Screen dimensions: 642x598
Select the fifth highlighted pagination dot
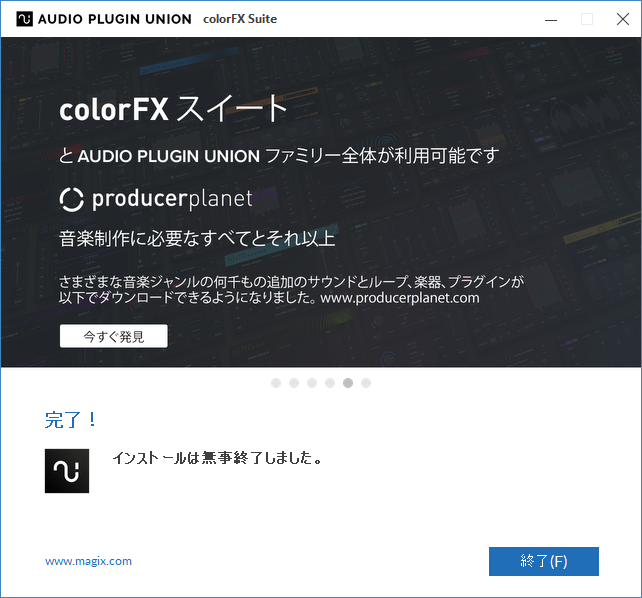click(x=348, y=383)
